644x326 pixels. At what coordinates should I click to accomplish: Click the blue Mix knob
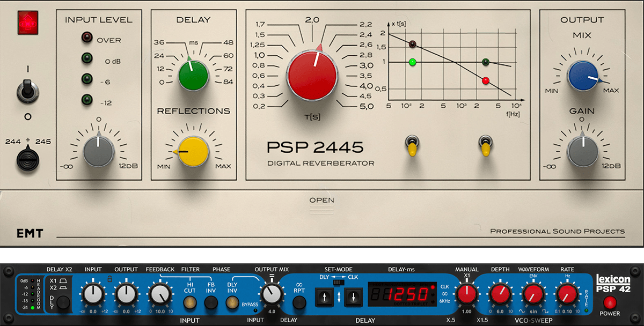[x=583, y=75]
